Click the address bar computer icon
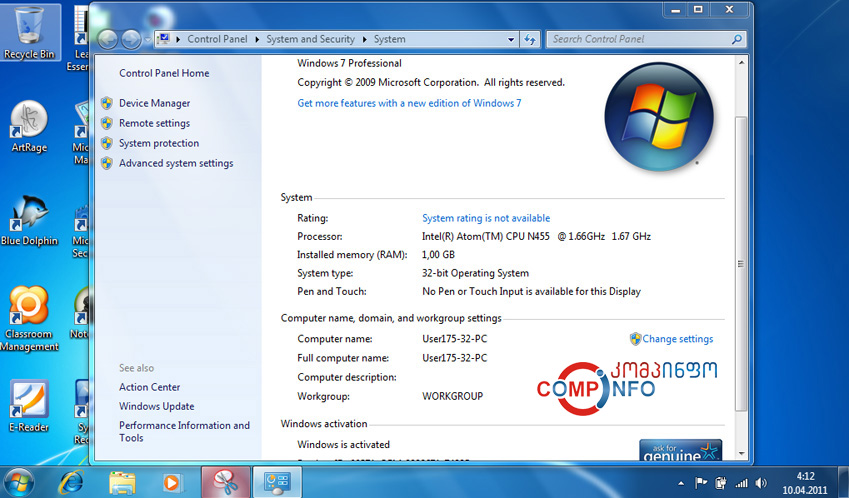The image size is (849, 498). [164, 39]
